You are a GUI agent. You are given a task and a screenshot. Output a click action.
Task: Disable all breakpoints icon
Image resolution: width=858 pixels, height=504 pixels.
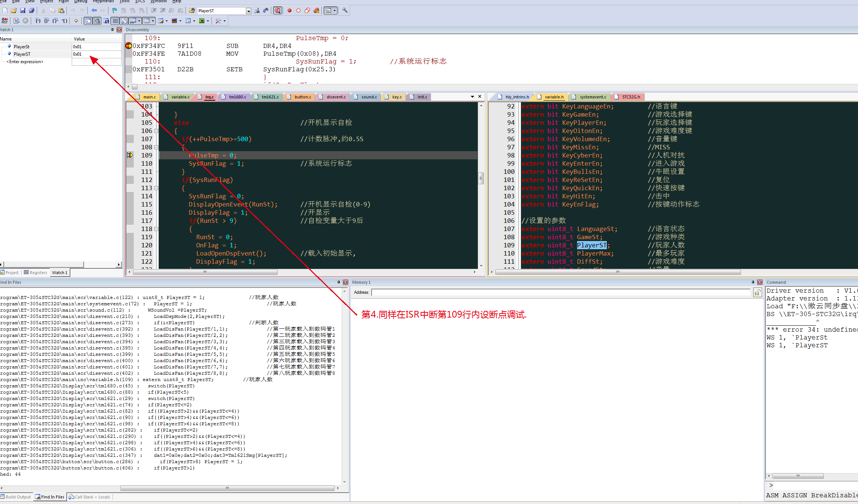tap(307, 11)
